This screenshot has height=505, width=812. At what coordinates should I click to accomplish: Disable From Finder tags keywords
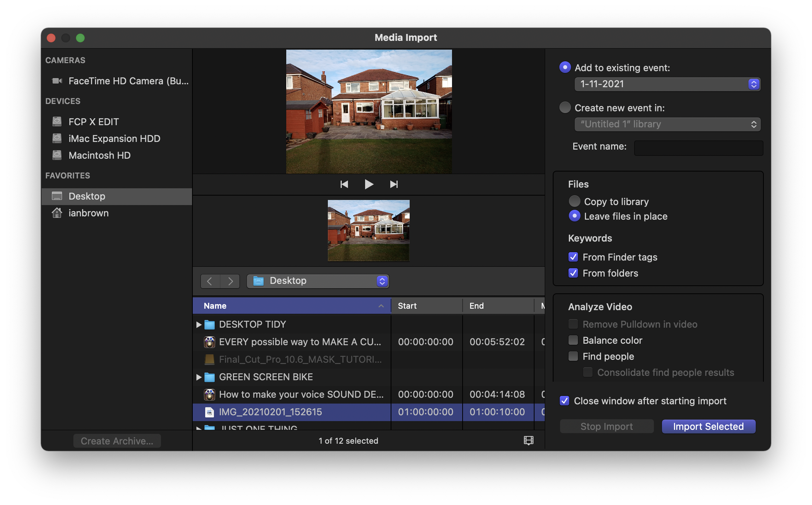[573, 257]
